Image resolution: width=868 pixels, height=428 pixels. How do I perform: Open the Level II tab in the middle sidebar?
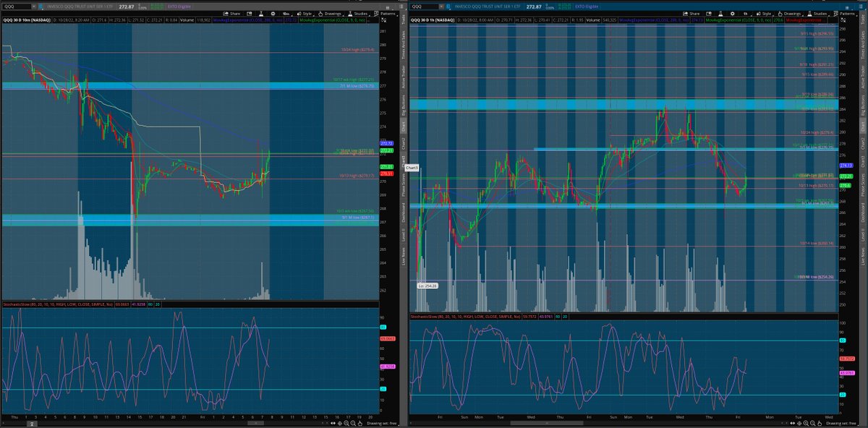tap(404, 235)
